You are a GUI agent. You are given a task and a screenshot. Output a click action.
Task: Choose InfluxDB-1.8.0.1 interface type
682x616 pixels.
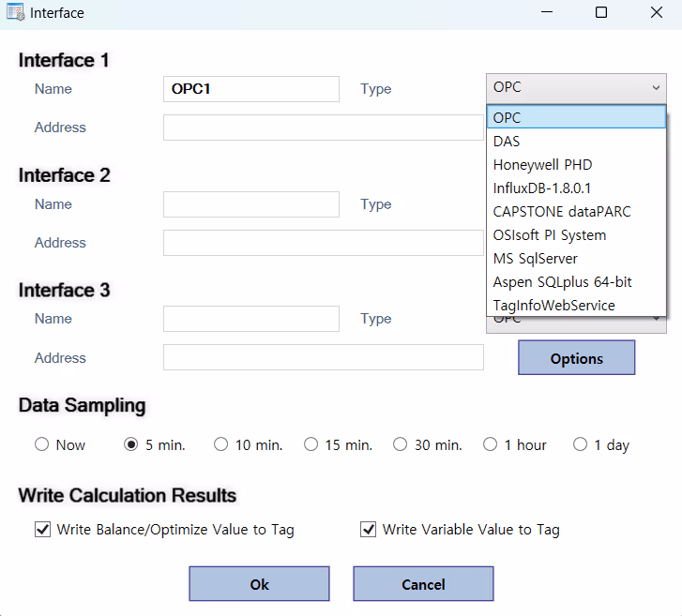tap(576, 188)
